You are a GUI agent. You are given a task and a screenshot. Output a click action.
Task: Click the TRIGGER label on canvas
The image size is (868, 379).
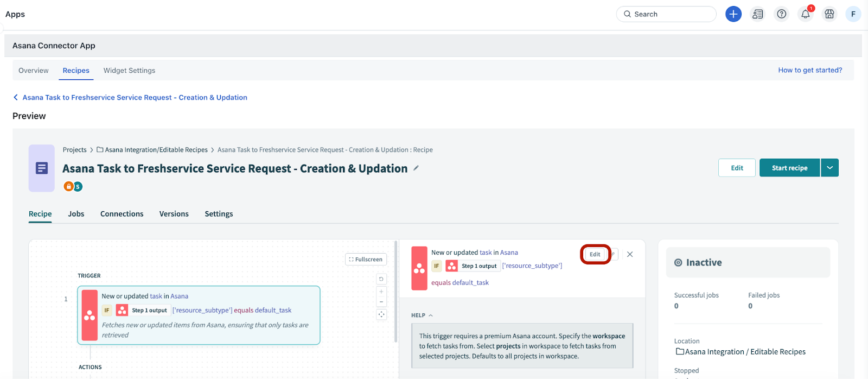tap(89, 276)
